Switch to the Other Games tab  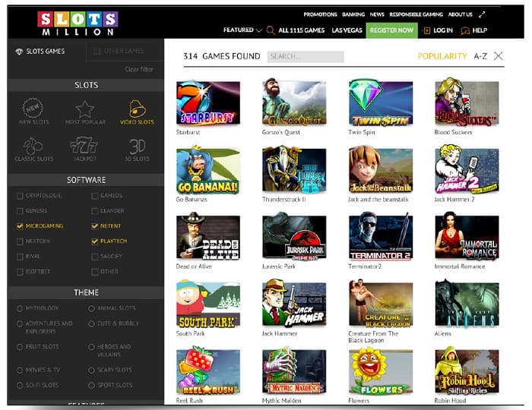(119, 52)
